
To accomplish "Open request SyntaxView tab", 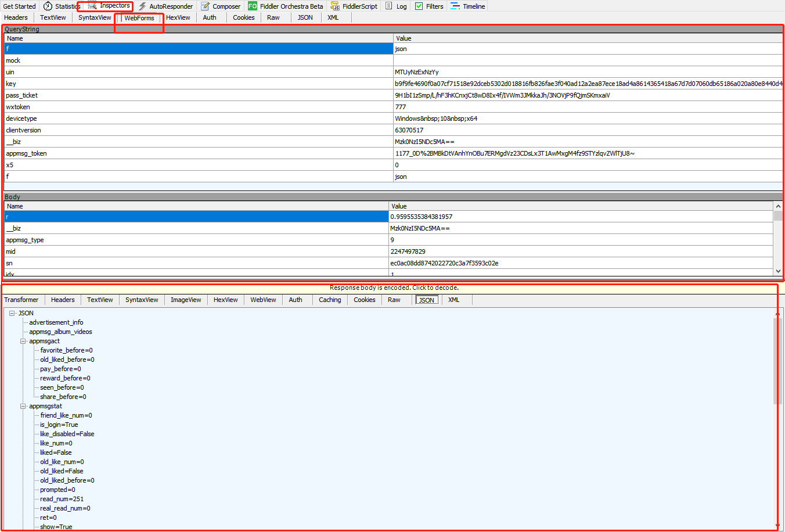I will tap(95, 17).
